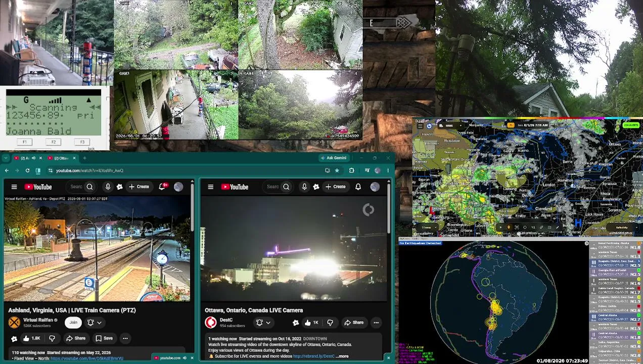The image size is (643, 364).
Task: Start voice search in Ashland YouTube page
Action: click(108, 187)
